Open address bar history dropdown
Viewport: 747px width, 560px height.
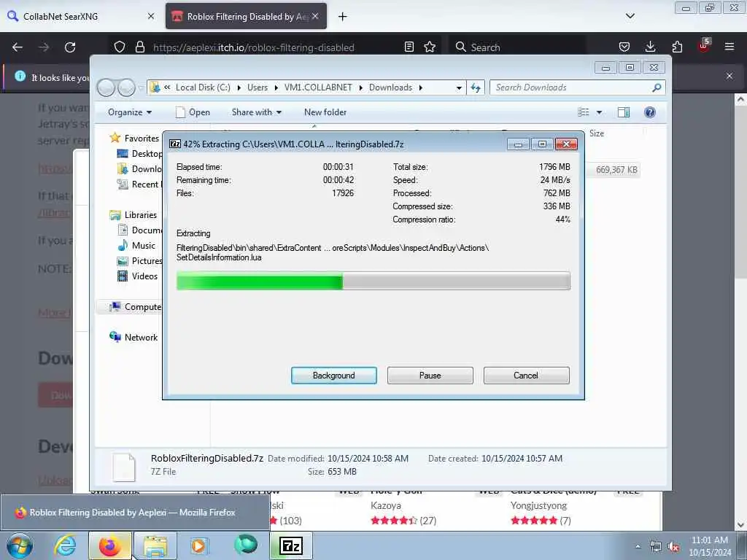pos(459,87)
